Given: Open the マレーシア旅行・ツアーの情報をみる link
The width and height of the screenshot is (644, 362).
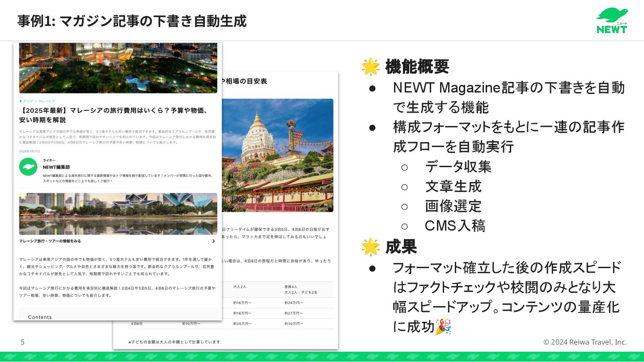Looking at the screenshot, I should point(50,241).
